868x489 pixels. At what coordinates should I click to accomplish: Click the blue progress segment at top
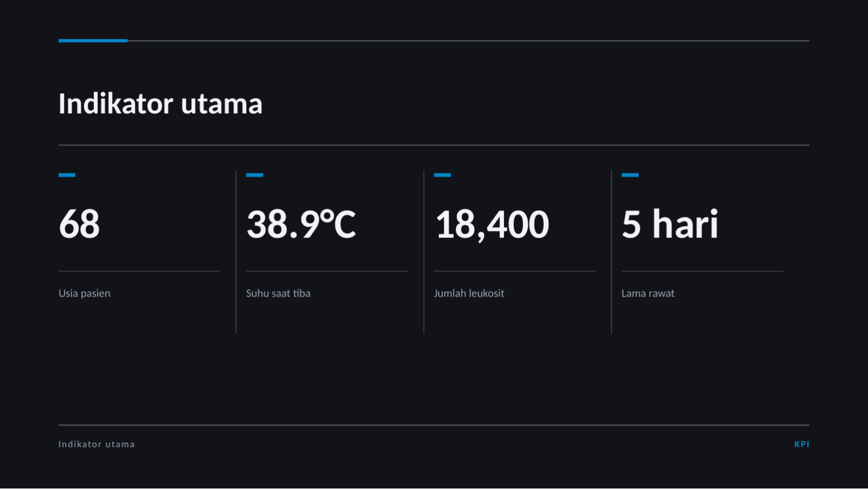(x=93, y=41)
